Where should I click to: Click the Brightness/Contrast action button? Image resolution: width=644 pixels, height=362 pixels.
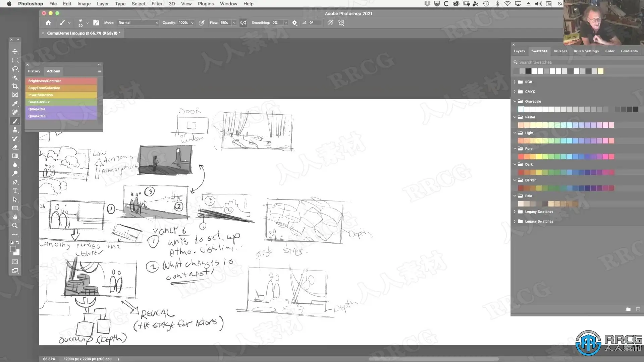(61, 81)
